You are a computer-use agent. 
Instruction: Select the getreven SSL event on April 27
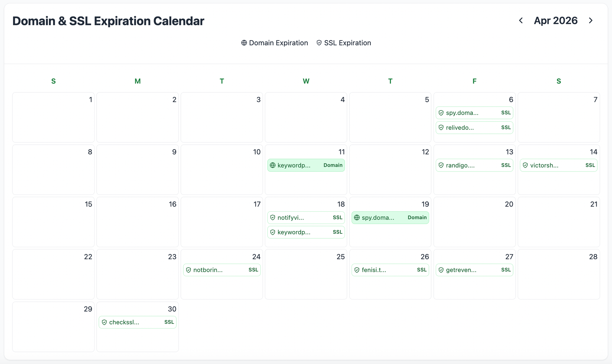tap(474, 270)
